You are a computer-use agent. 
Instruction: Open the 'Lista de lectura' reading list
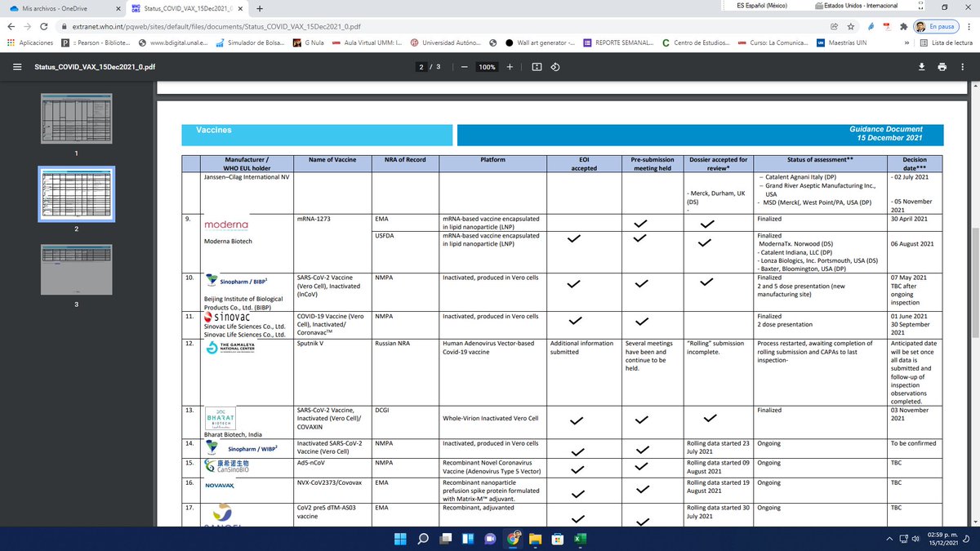pyautogui.click(x=945, y=42)
